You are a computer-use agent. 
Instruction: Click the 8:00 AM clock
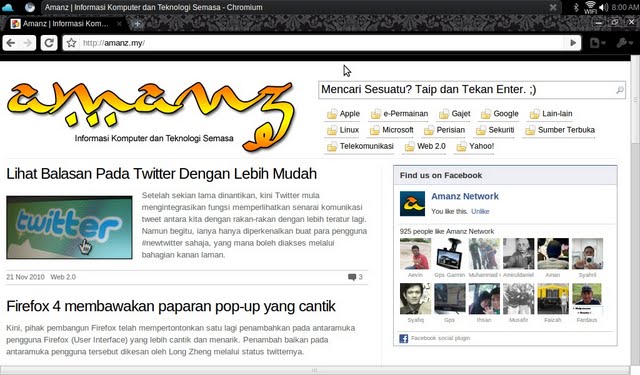pos(625,7)
